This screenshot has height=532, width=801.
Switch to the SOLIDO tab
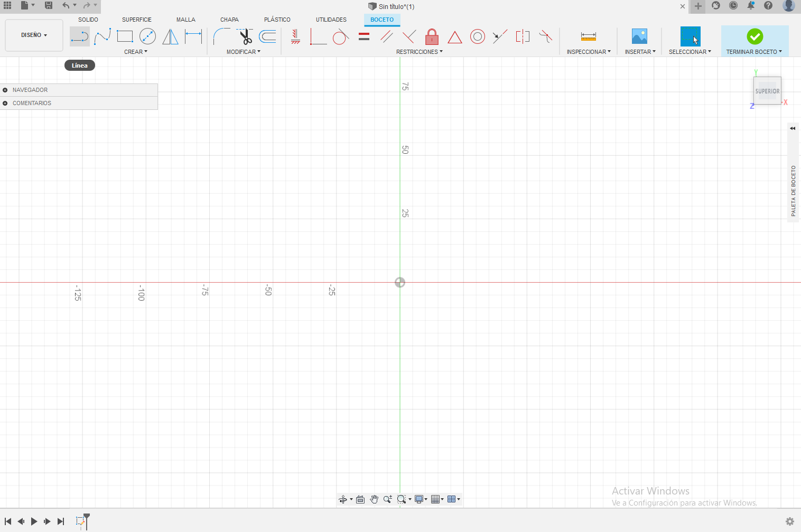(88, 20)
